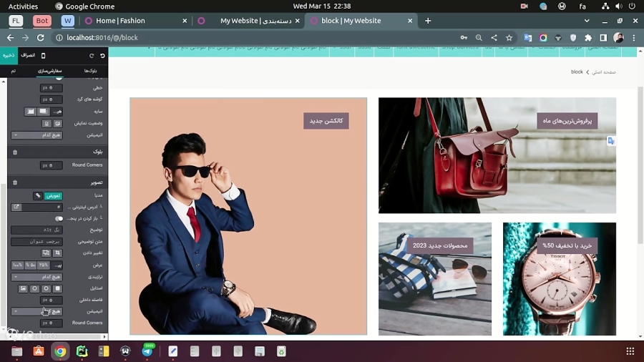644x362 pixels.
Task: Open a new Chrome tab
Action: pyautogui.click(x=428, y=21)
